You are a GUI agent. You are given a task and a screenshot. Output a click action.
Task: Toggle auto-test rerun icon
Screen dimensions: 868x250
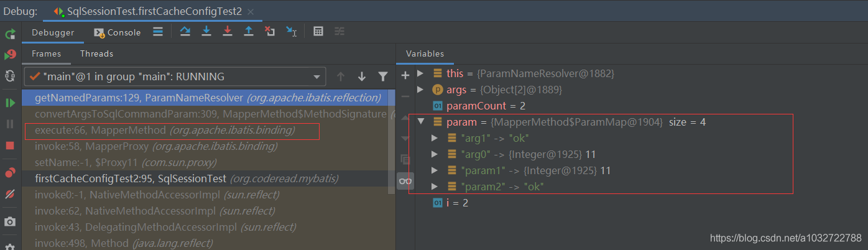10,75
